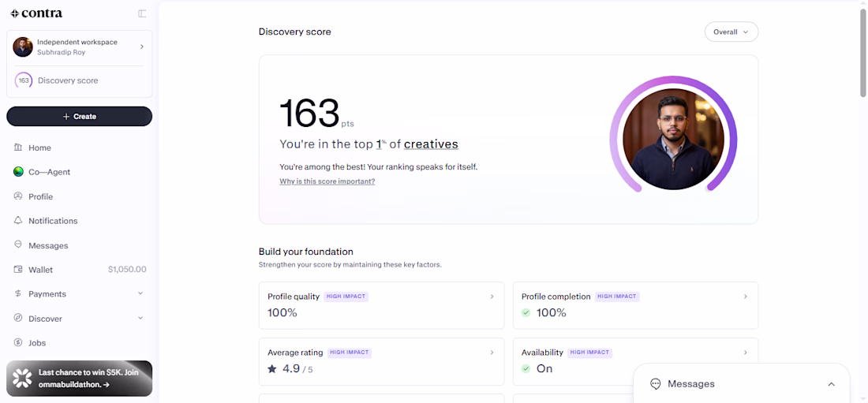The width and height of the screenshot is (868, 403).
Task: Open the Profile quality card
Action: (x=381, y=305)
